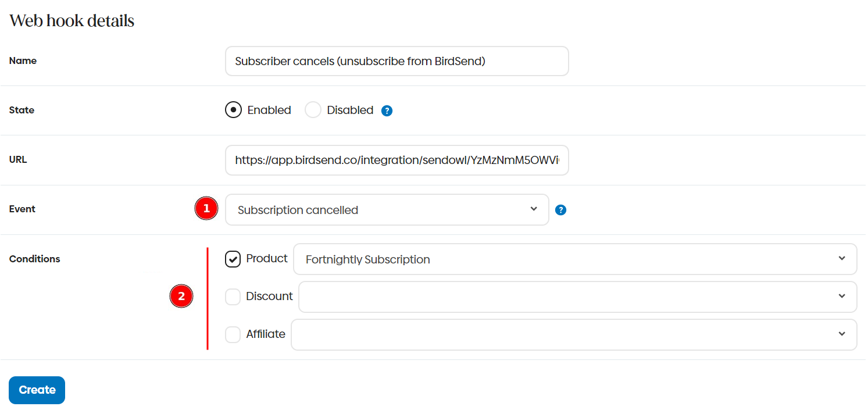The height and width of the screenshot is (417, 868).
Task: Open the Product dropdown showing Fortnightly Subscription
Action: pyautogui.click(x=574, y=259)
